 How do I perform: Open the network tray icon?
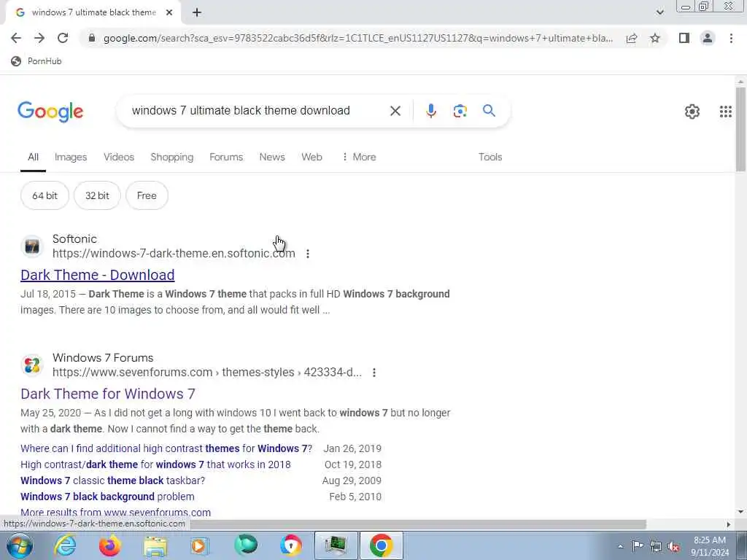coord(656,547)
